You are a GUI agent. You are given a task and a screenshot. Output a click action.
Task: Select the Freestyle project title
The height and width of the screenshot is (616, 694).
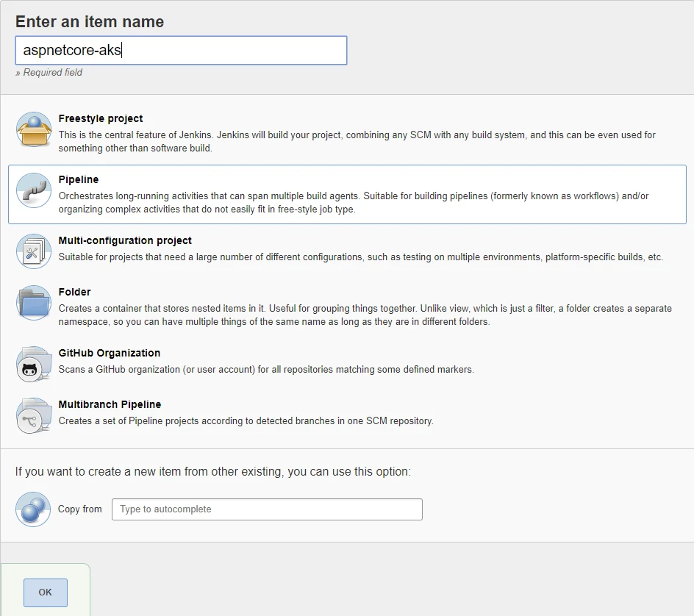coord(101,118)
